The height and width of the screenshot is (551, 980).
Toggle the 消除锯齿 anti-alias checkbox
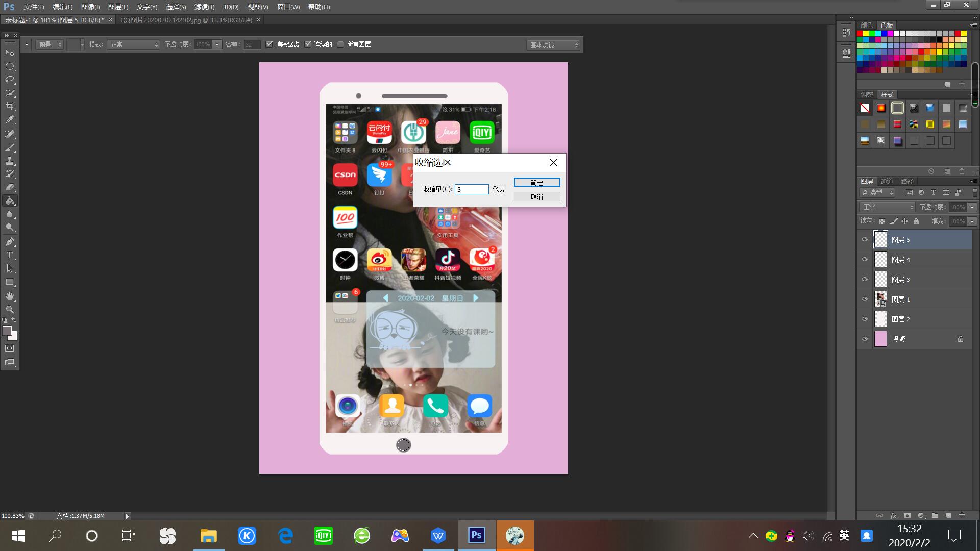[x=269, y=44]
